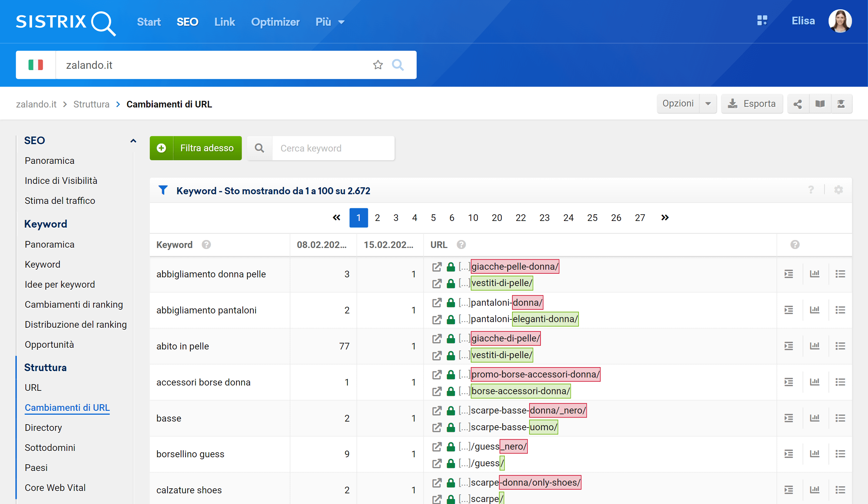This screenshot has width=868, height=504.
Task: Switch to the SEO tab
Action: 187,22
